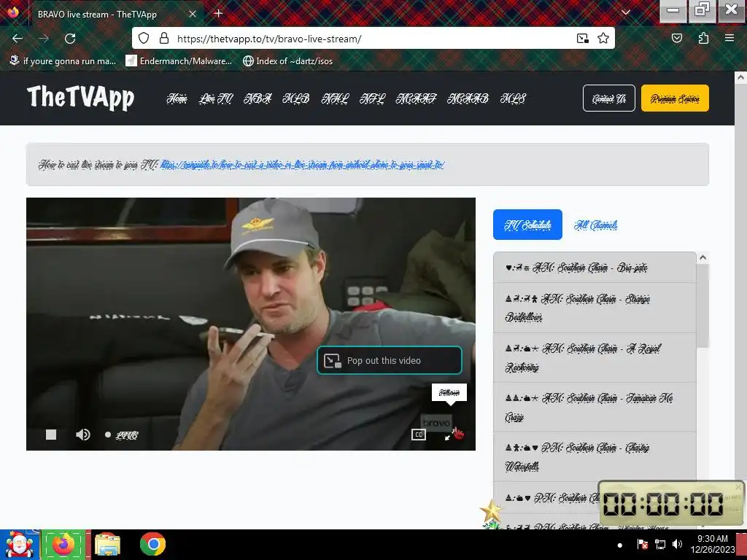
Task: Close the timer widget with its X
Action: click(x=738, y=486)
